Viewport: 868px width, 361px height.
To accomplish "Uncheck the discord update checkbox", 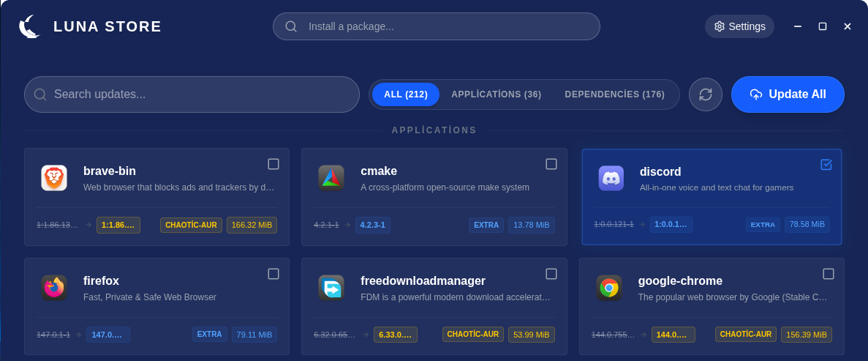I will [x=826, y=165].
